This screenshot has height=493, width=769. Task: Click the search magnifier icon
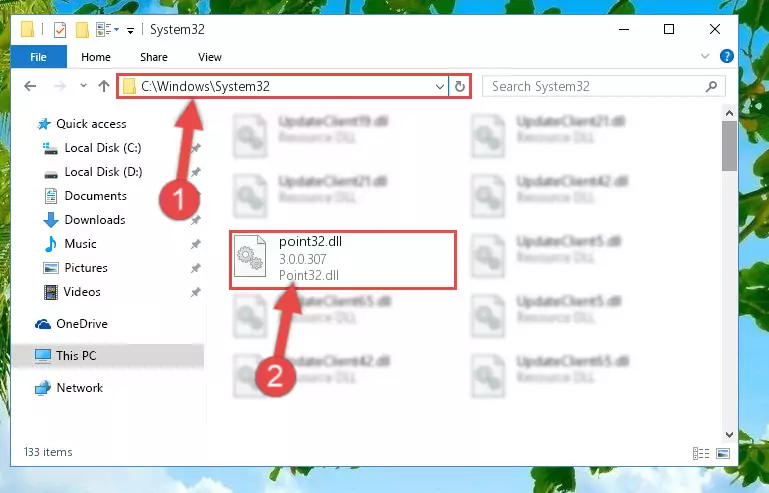[711, 87]
